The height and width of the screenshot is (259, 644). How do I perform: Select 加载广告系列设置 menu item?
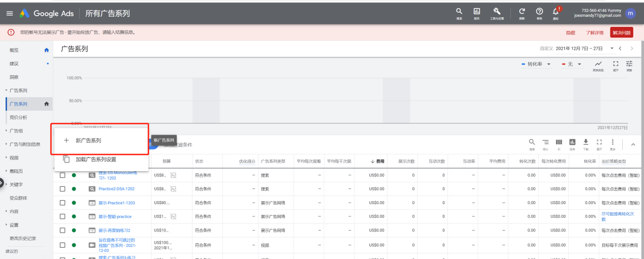pos(101,159)
